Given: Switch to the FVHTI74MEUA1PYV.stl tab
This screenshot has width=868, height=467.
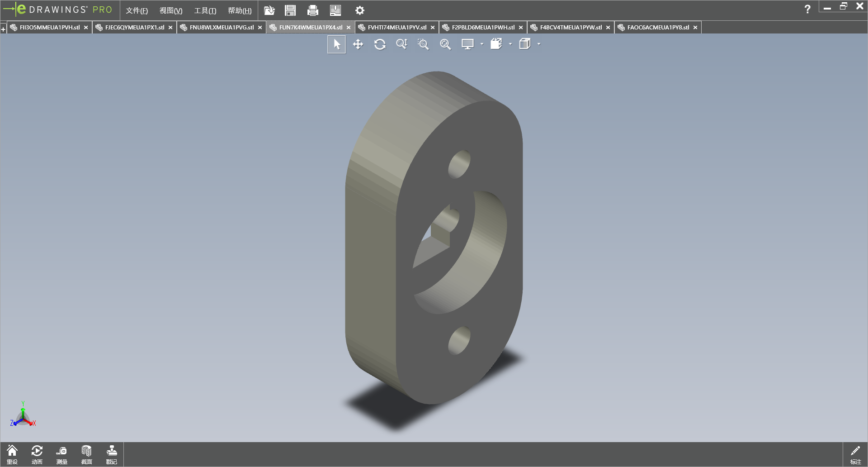Looking at the screenshot, I should coord(396,28).
